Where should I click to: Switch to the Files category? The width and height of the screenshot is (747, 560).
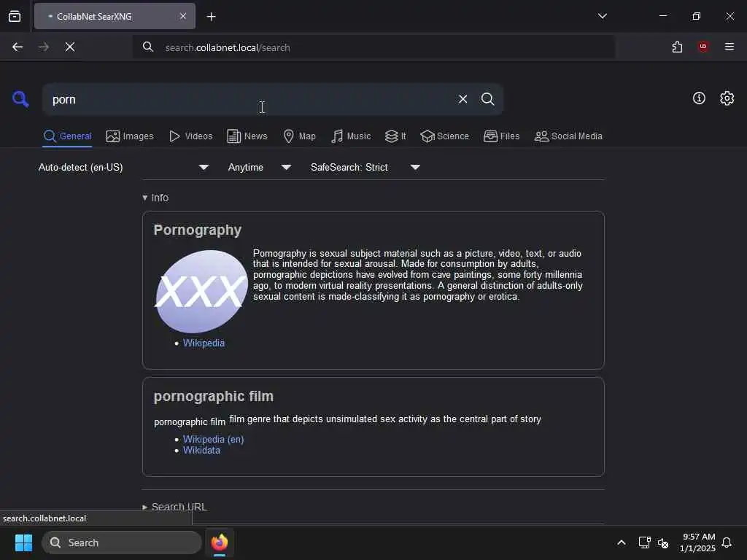click(x=501, y=136)
